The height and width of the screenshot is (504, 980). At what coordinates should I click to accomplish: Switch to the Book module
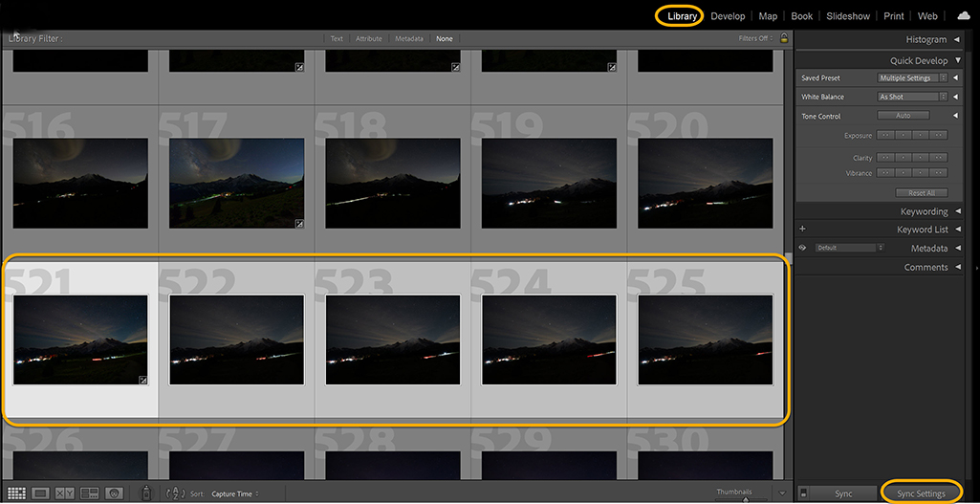(801, 16)
